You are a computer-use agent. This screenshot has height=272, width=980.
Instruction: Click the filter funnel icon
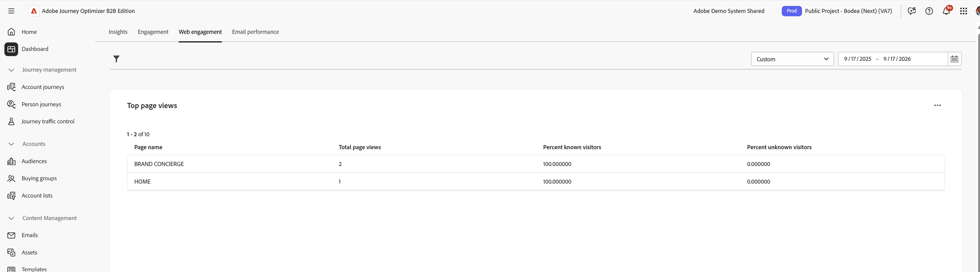coord(116,59)
